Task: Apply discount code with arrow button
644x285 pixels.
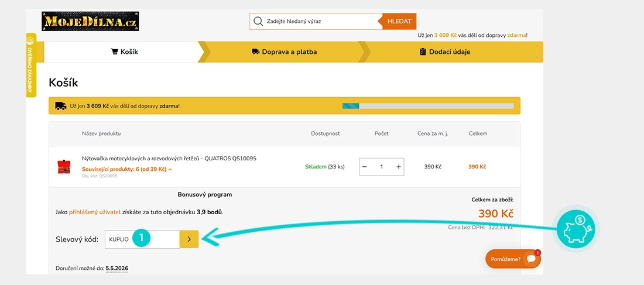Action: click(x=189, y=239)
